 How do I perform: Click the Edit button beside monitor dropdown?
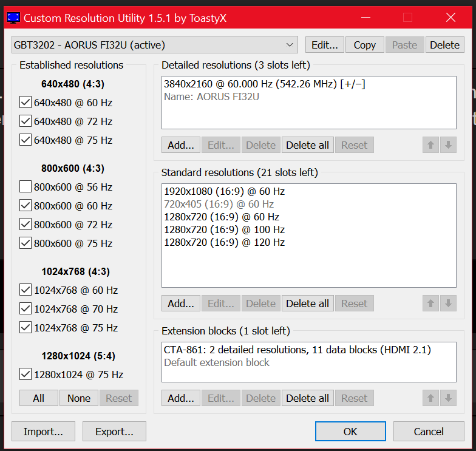[325, 45]
